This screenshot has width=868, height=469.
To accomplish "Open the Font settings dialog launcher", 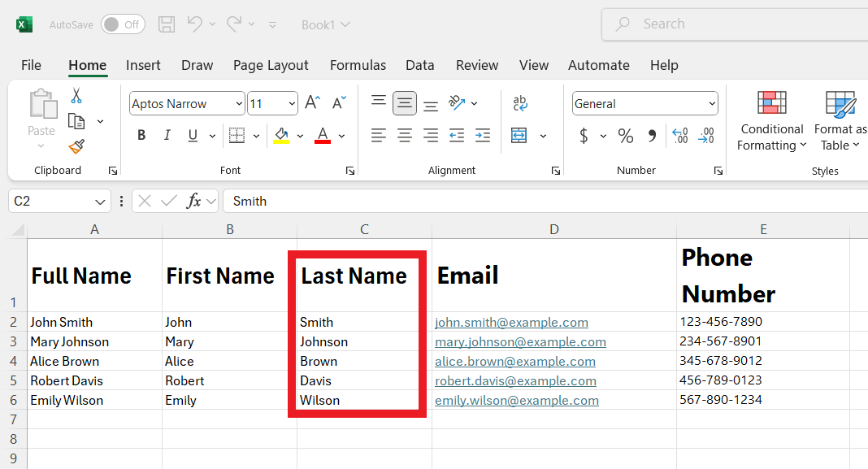I will click(x=349, y=171).
